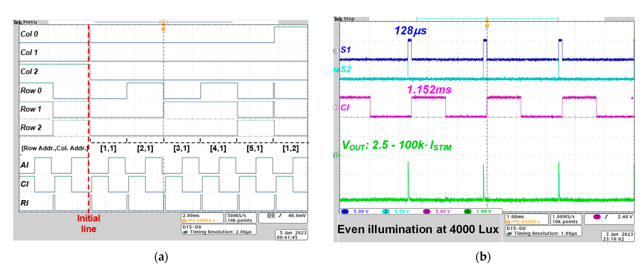This screenshot has width=644, height=266.
Task: Open the 1.00ms timebase readout on right scope
Action: point(527,219)
